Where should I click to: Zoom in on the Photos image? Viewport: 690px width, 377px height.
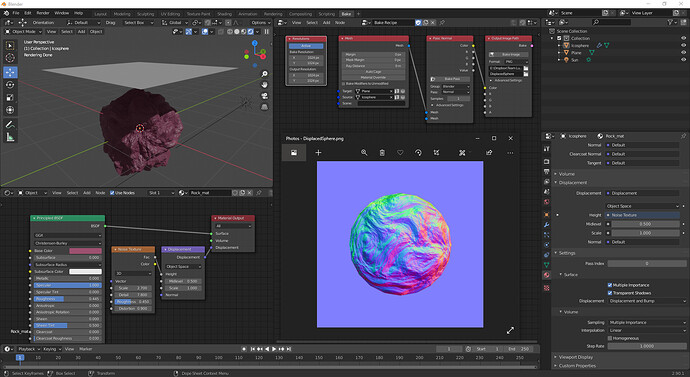[x=364, y=153]
